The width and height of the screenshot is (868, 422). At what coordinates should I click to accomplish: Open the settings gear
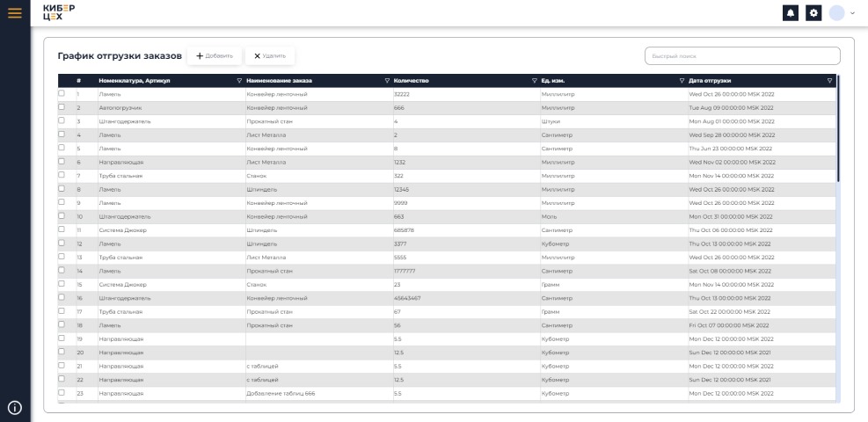coord(813,13)
